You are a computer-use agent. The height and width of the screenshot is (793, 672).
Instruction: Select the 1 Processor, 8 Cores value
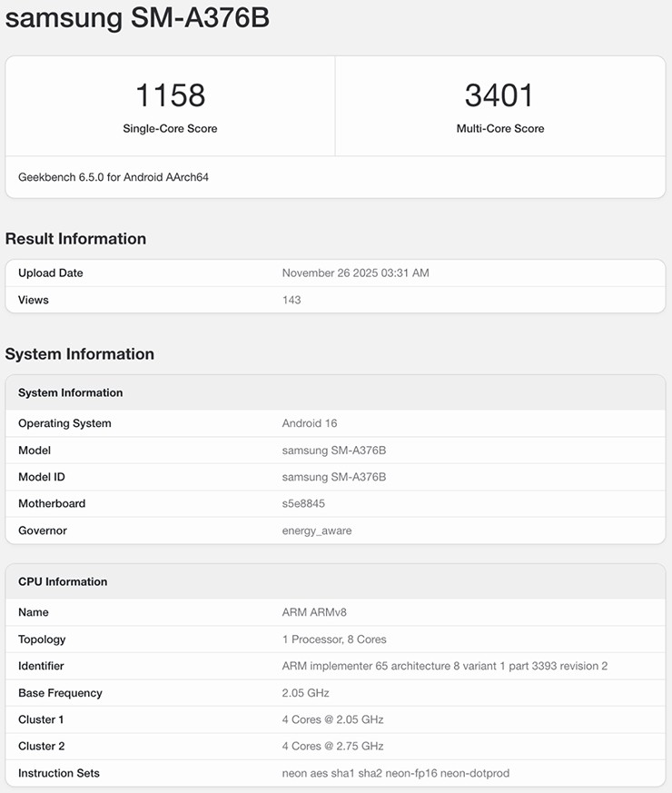point(334,639)
